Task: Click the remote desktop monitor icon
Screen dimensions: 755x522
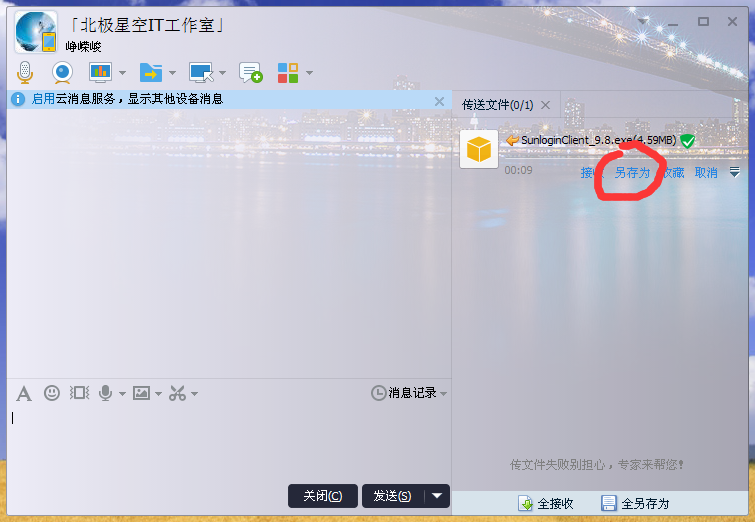Action: click(200, 72)
